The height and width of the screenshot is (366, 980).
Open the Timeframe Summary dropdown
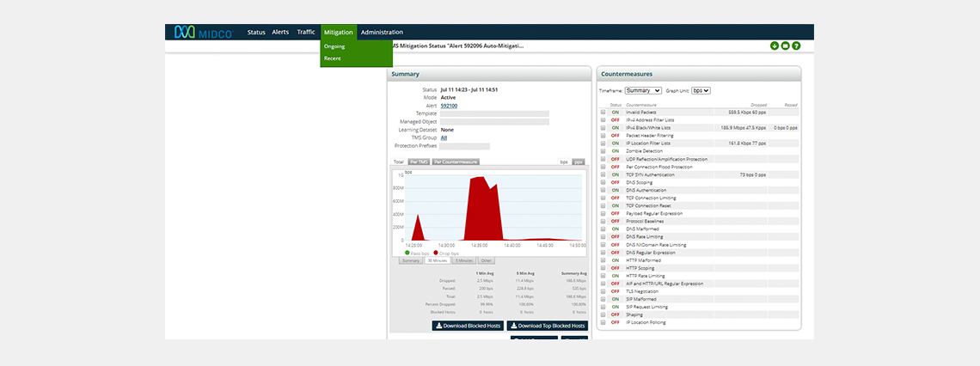coord(643,90)
